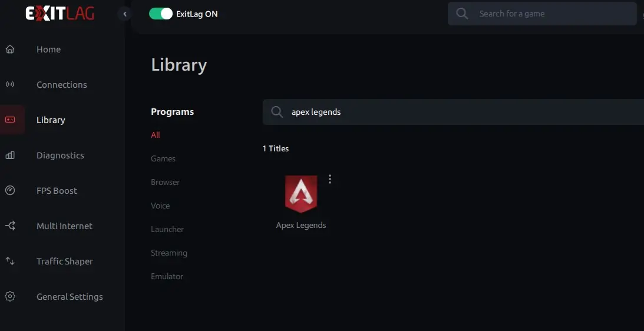This screenshot has height=331, width=644.
Task: Click the Apex Legends title text
Action: (x=301, y=225)
